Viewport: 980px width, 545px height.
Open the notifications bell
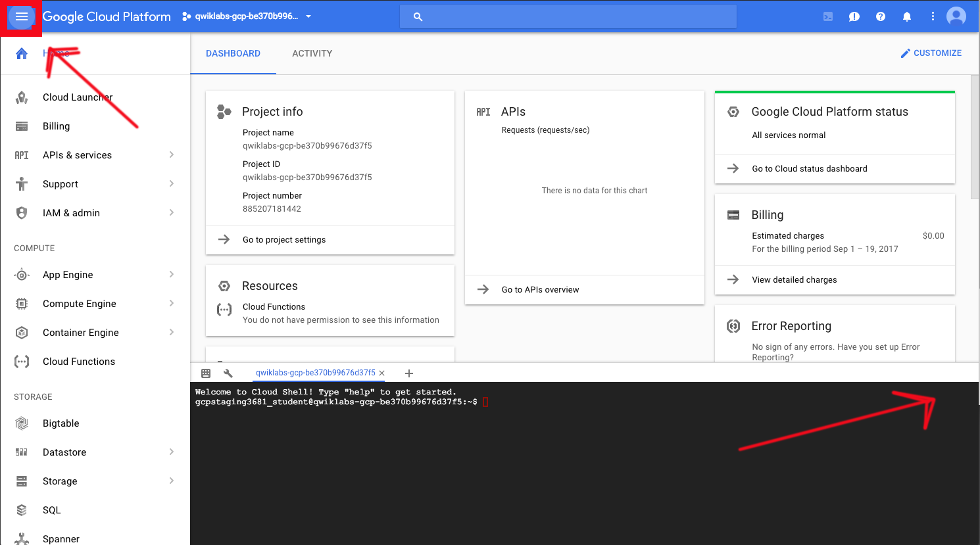907,17
